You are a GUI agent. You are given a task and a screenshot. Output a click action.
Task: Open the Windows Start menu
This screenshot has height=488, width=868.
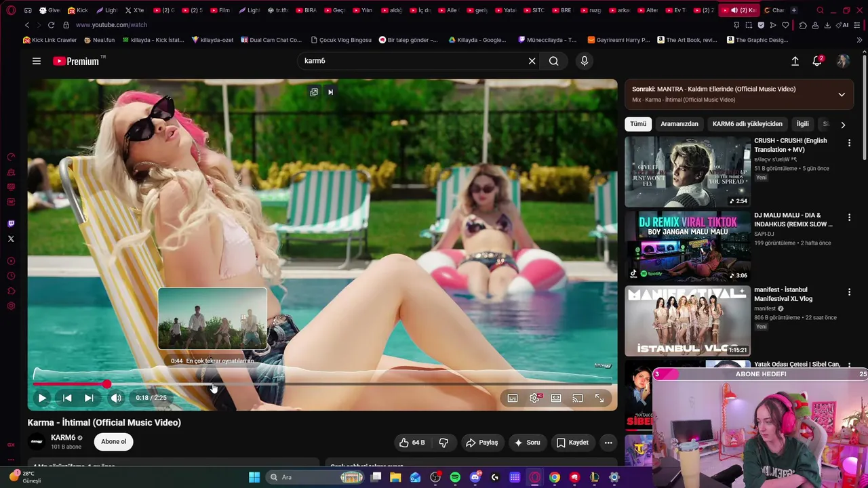point(254,477)
